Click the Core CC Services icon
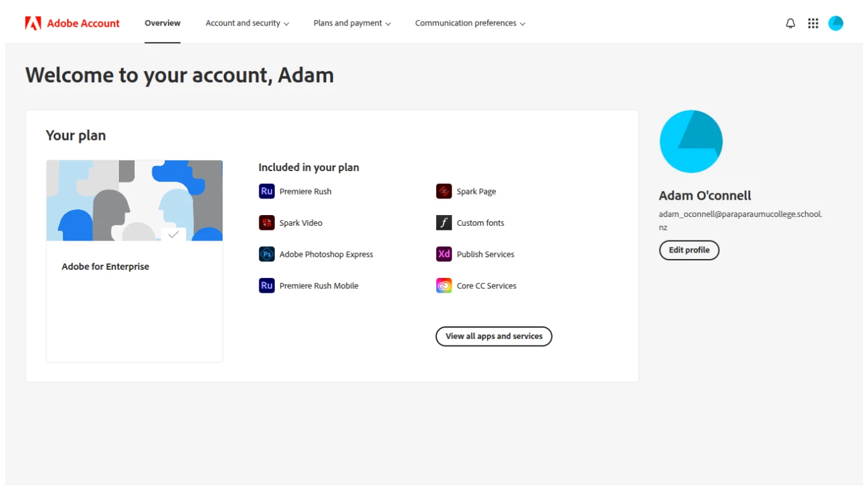 pos(444,286)
